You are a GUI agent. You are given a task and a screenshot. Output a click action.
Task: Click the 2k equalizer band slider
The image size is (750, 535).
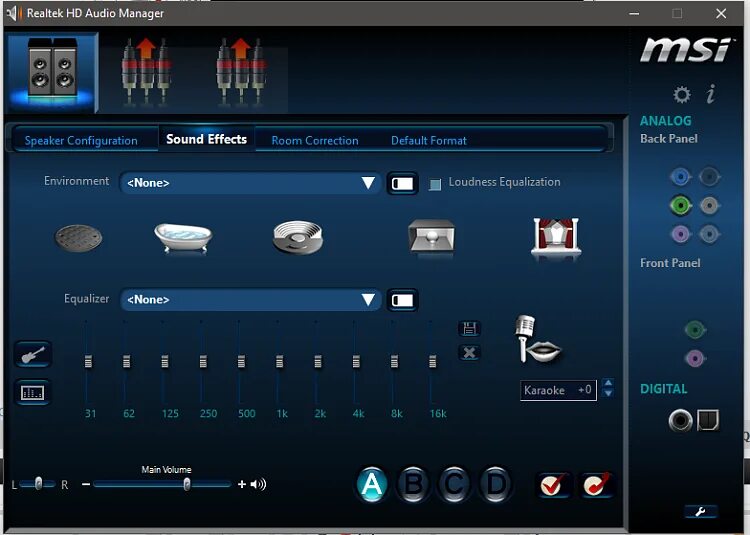click(x=318, y=361)
